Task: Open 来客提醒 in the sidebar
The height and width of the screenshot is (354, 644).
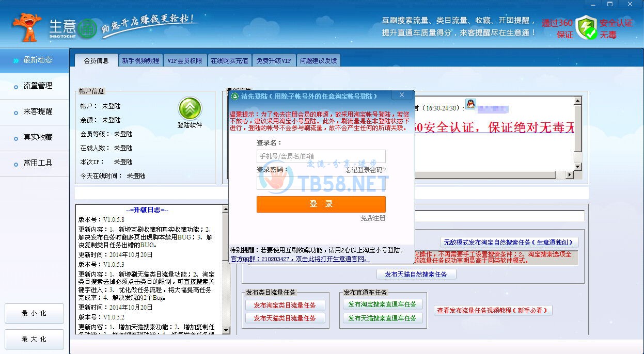Action: click(34, 112)
